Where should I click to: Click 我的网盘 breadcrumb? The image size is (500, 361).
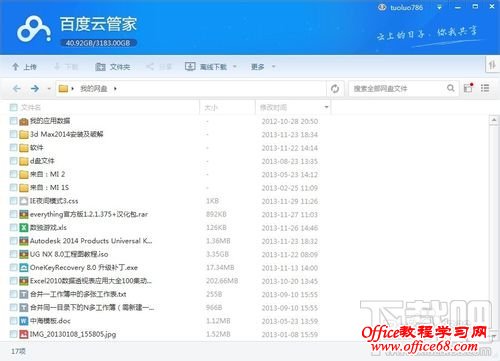(94, 88)
